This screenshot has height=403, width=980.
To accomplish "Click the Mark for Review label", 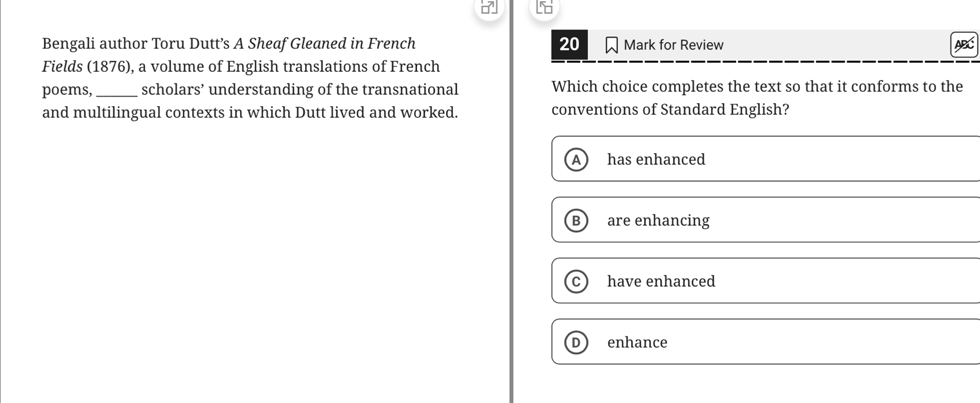I will pos(673,45).
